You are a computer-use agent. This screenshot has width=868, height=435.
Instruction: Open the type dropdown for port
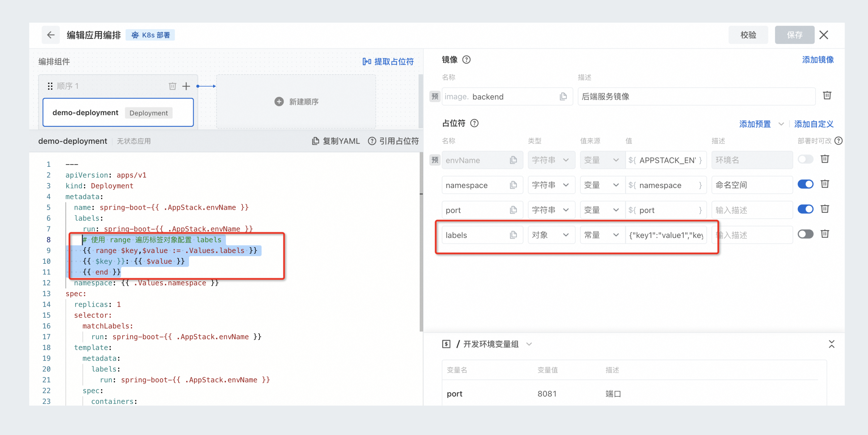[x=551, y=210]
